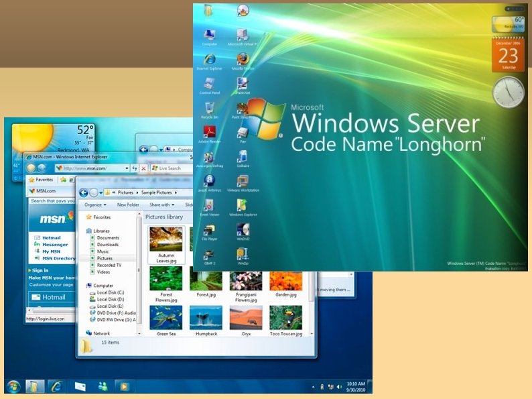
Task: Open VMware Workstation shortcut
Action: pyautogui.click(x=243, y=183)
